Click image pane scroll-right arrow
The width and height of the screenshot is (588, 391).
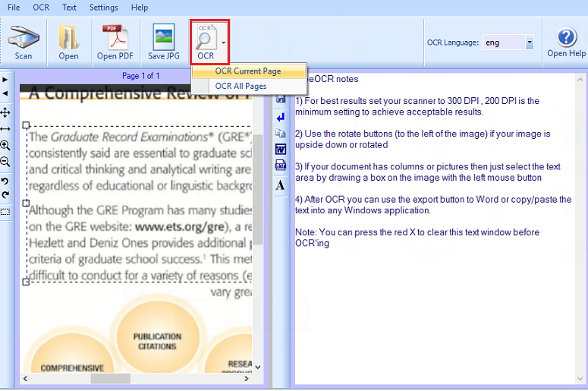click(x=247, y=379)
